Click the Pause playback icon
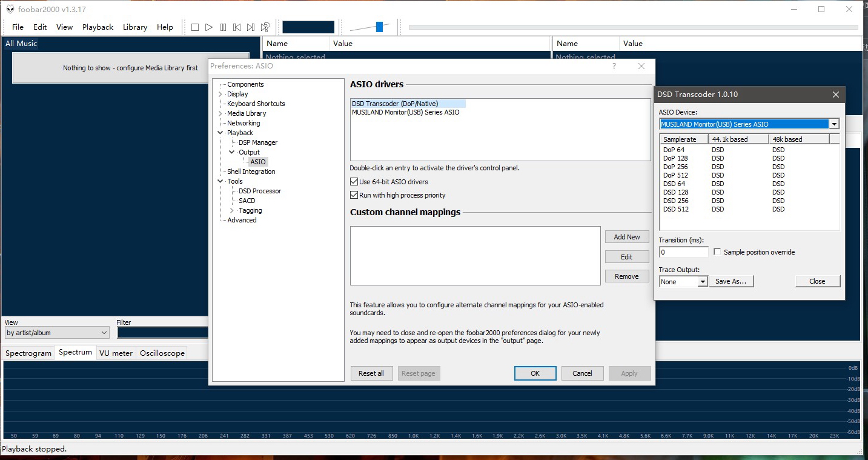The image size is (868, 460). 223,27
